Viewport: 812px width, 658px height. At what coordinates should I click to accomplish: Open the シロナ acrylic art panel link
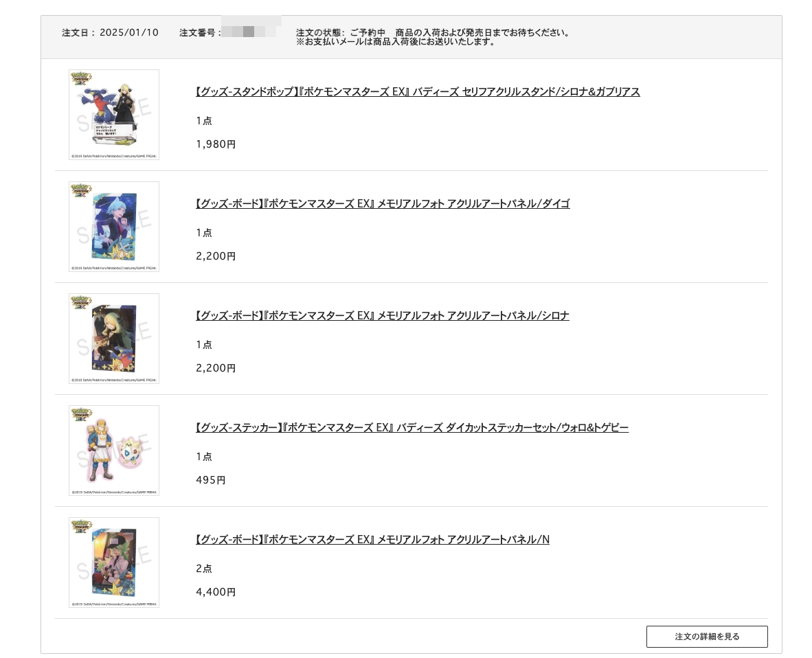click(x=382, y=316)
